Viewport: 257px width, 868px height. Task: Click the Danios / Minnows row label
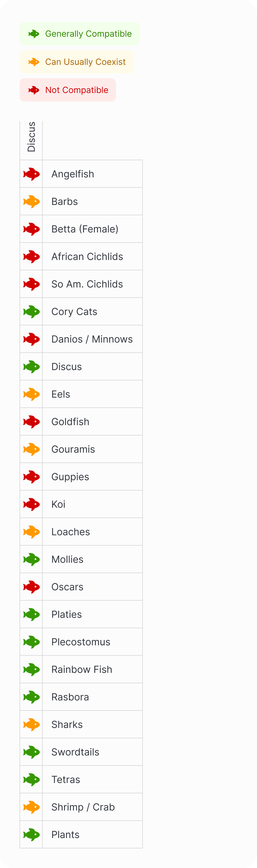click(92, 339)
